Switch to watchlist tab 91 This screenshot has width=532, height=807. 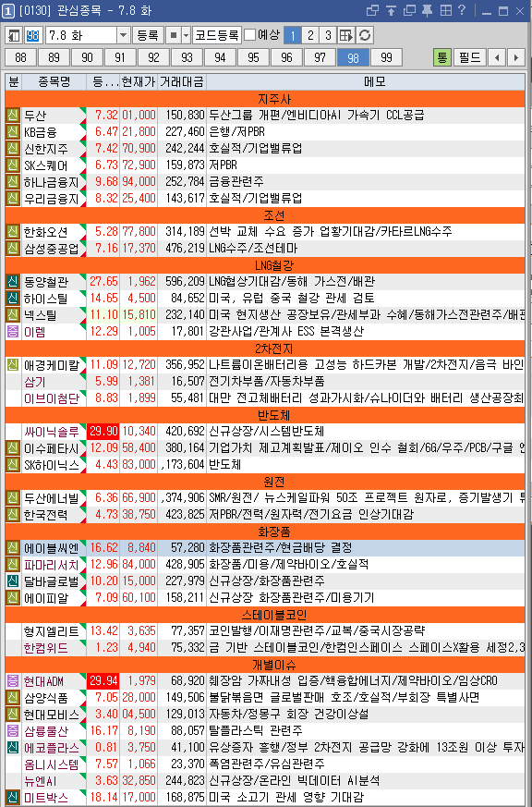pos(120,57)
